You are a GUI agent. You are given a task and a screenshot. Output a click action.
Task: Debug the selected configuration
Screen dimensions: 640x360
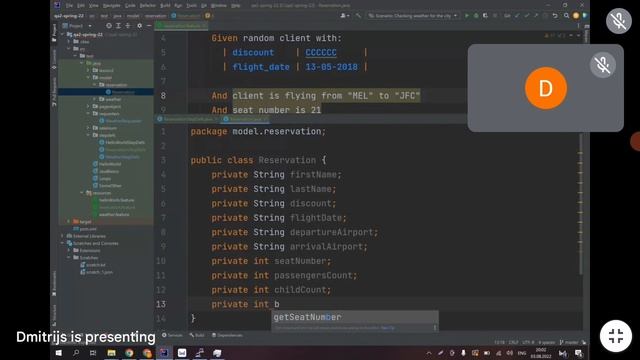coord(476,16)
